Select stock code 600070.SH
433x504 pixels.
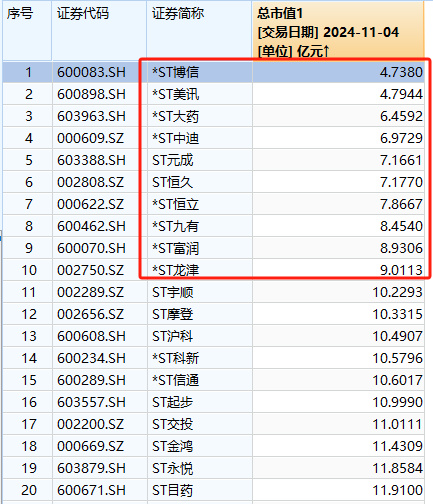(91, 248)
